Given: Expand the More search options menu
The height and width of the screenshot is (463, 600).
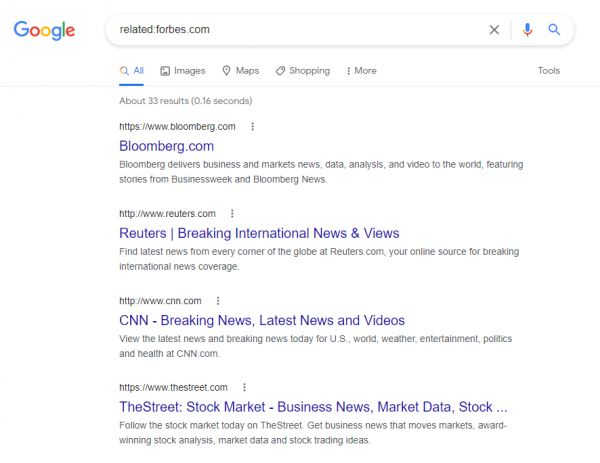Looking at the screenshot, I should point(361,71).
